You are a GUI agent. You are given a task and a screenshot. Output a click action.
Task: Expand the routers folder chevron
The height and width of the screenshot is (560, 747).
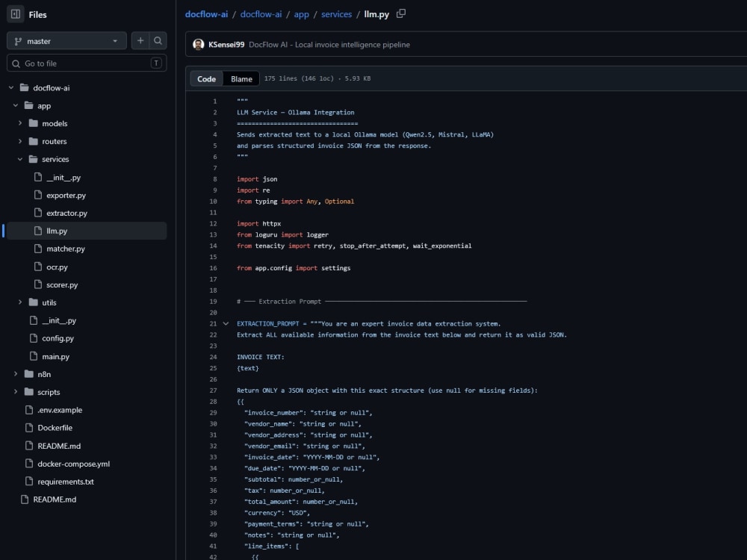(20, 141)
